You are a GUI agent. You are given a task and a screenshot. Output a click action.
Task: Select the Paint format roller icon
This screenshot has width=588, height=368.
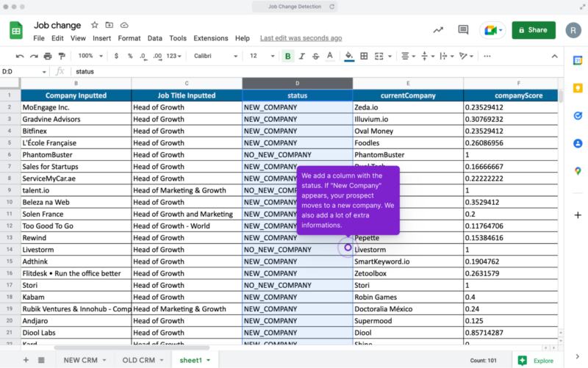pos(62,57)
